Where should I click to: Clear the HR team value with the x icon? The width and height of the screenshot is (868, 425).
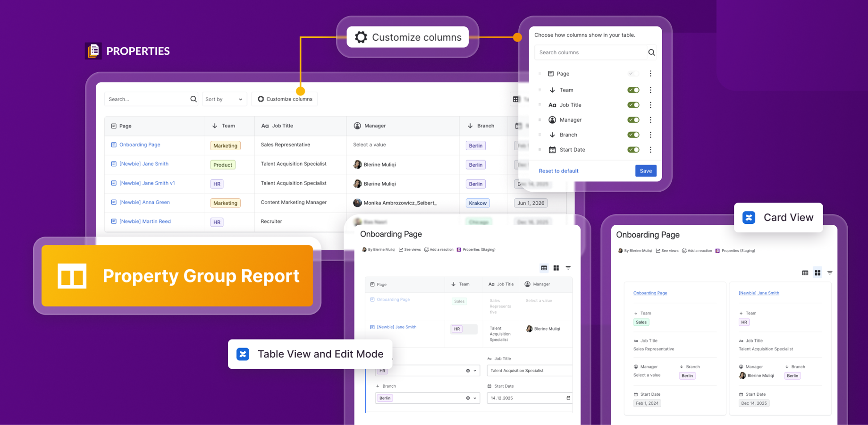(468, 371)
